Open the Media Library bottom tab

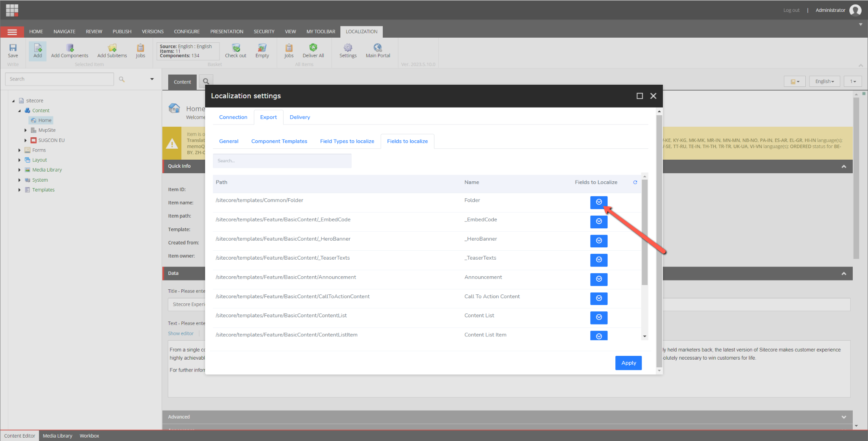point(57,436)
